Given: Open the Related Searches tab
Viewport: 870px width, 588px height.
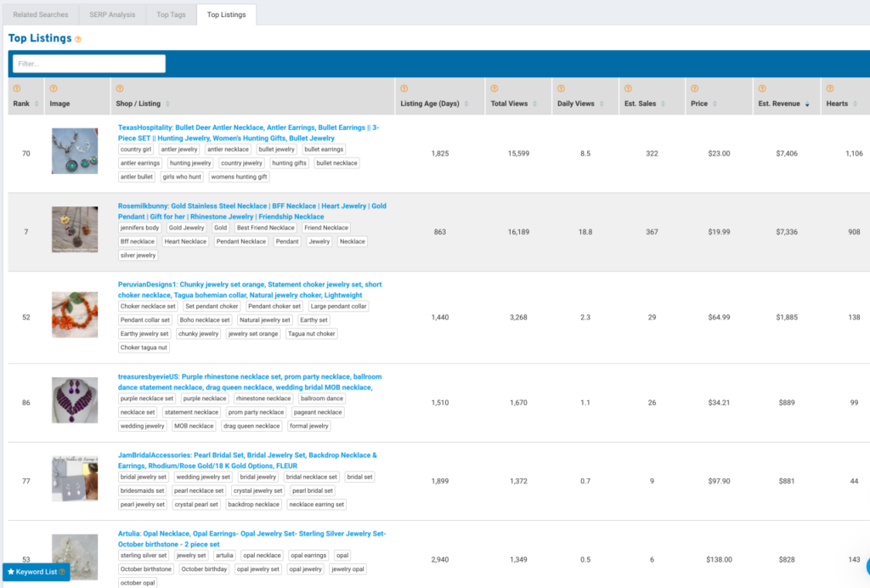Looking at the screenshot, I should pyautogui.click(x=41, y=14).
